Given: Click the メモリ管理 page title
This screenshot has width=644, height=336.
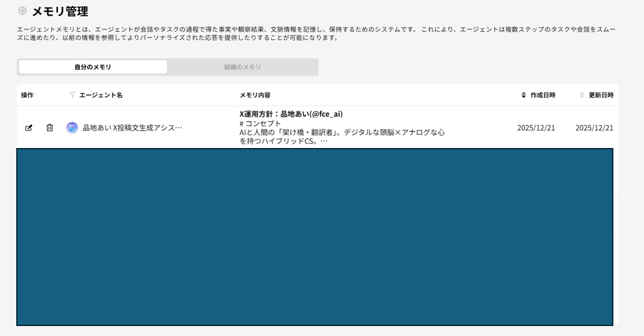Looking at the screenshot, I should tap(60, 11).
